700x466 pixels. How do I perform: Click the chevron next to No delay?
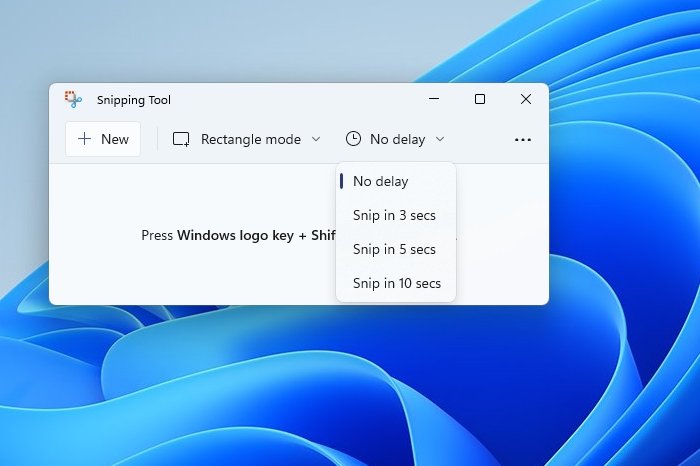(440, 139)
